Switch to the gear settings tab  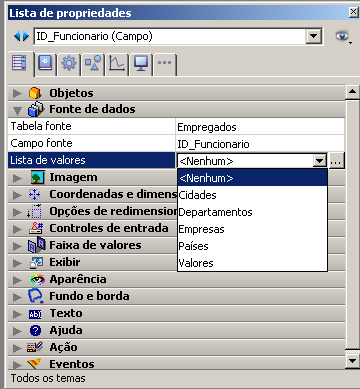tap(69, 63)
